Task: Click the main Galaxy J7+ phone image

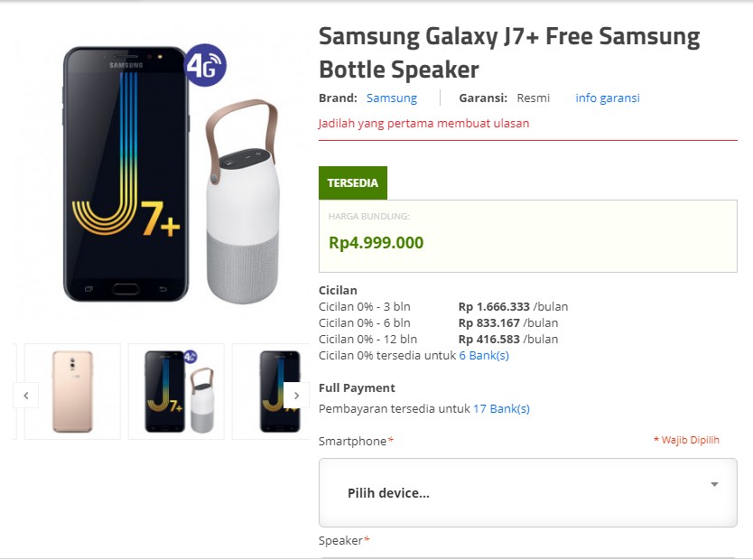Action: [125, 173]
